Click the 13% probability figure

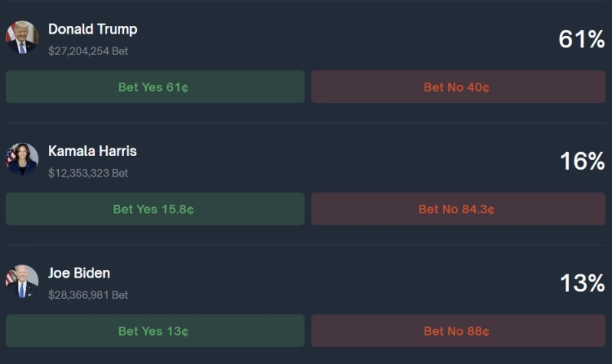[x=581, y=283]
